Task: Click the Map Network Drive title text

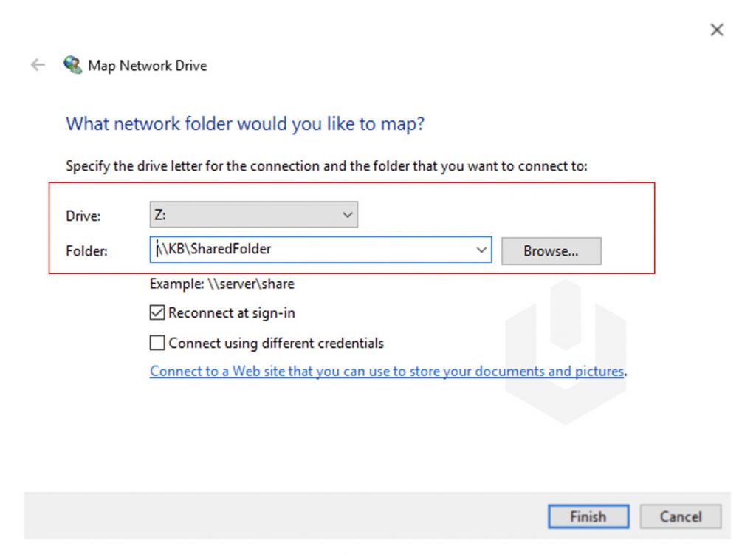Action: click(x=148, y=66)
